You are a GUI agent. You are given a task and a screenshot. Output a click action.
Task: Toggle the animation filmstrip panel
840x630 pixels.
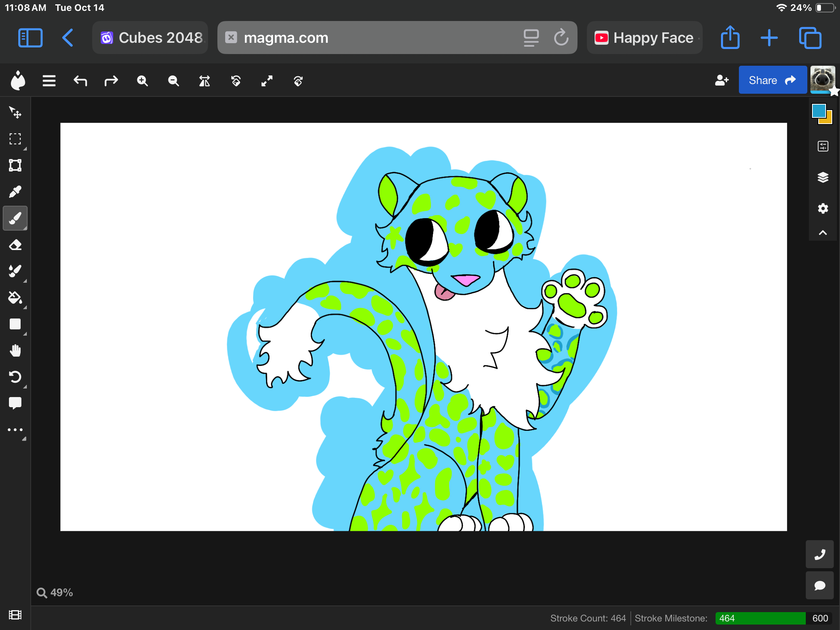pos(15,615)
